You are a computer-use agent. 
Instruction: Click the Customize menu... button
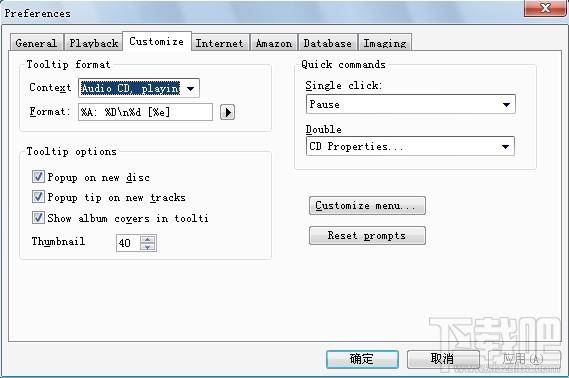367,206
